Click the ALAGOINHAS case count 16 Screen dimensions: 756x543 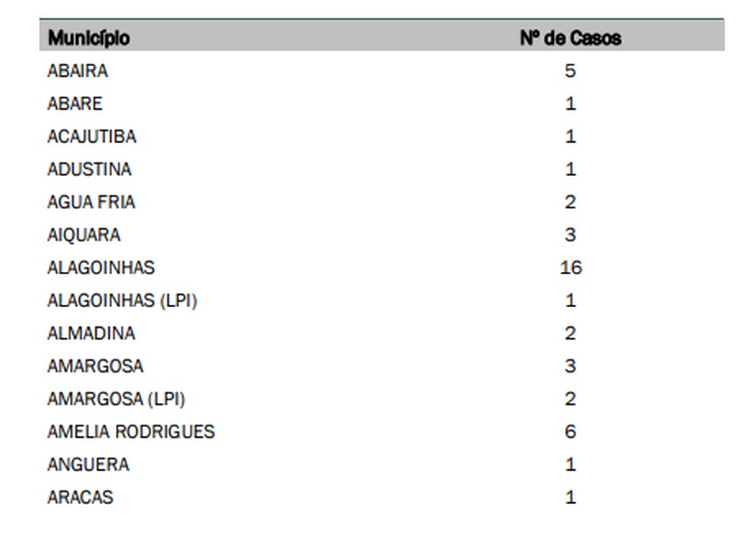click(x=571, y=267)
